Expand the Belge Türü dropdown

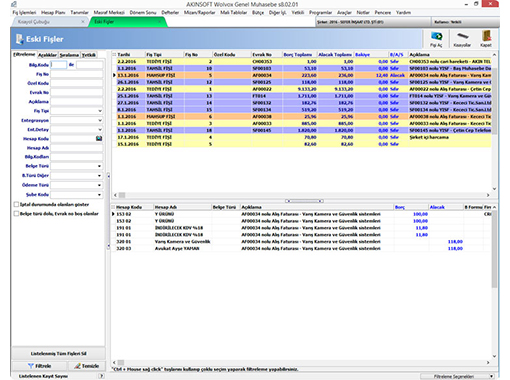pyautogui.click(x=99, y=166)
